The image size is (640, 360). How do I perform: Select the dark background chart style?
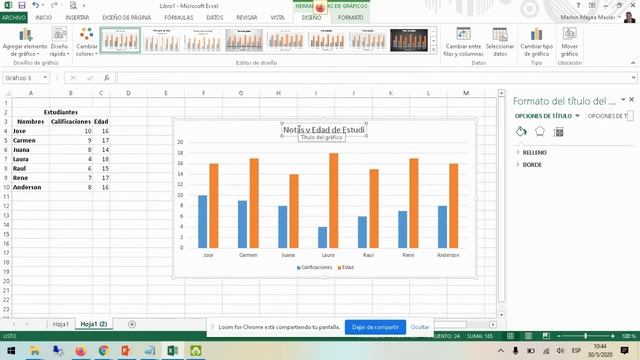click(x=409, y=40)
